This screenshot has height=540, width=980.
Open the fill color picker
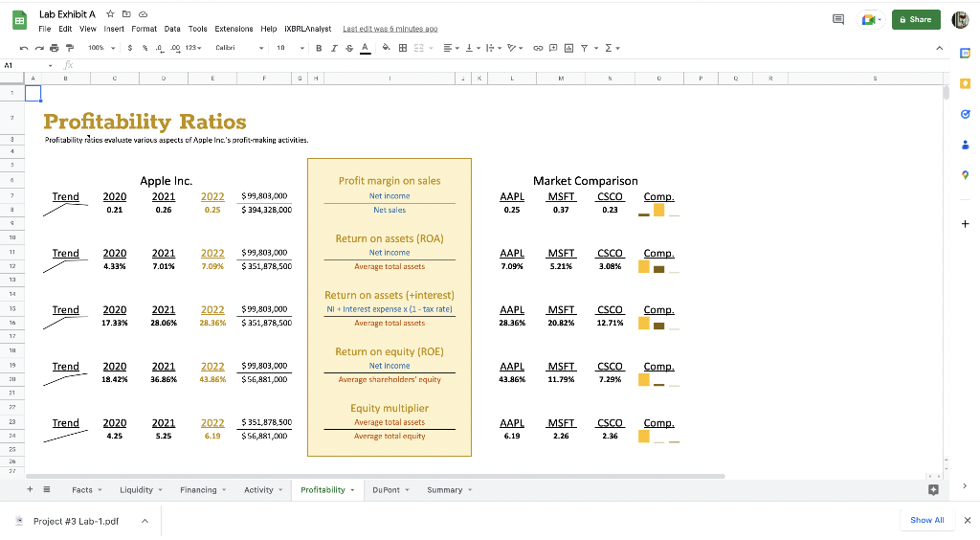(387, 48)
